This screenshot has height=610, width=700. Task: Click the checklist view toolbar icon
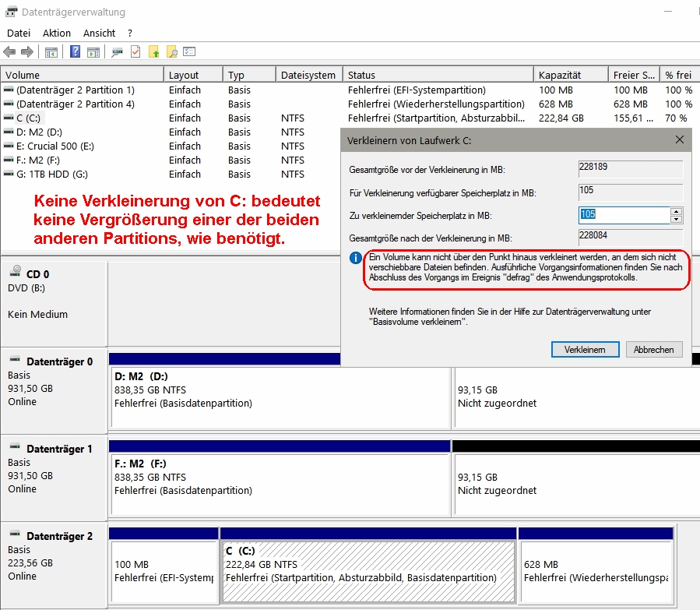click(x=189, y=52)
